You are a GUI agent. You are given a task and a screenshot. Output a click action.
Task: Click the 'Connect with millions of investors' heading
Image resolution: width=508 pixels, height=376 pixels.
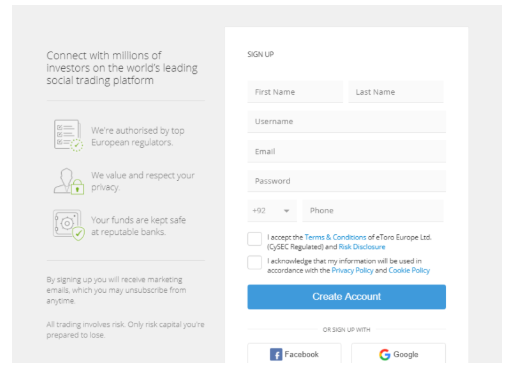pos(122,68)
